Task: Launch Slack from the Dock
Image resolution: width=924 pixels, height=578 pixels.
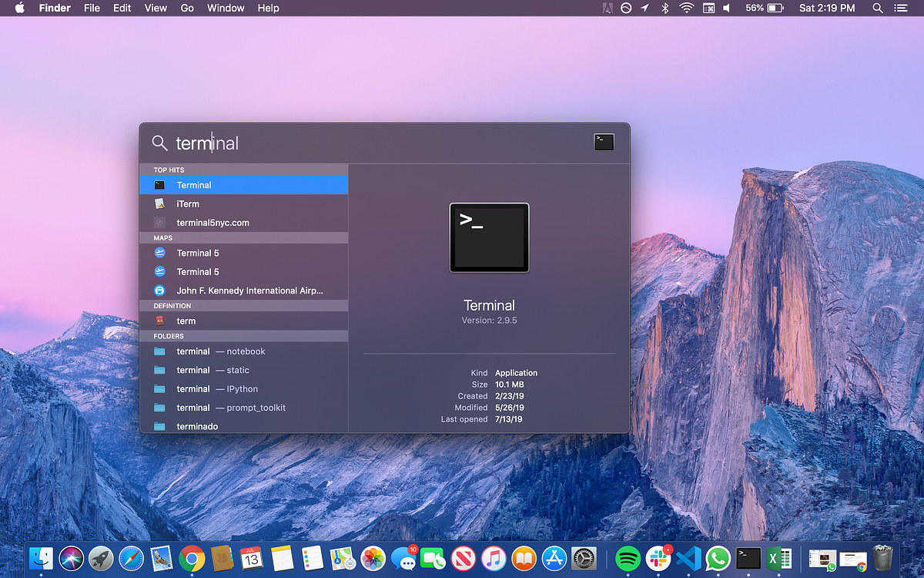Action: 657,558
